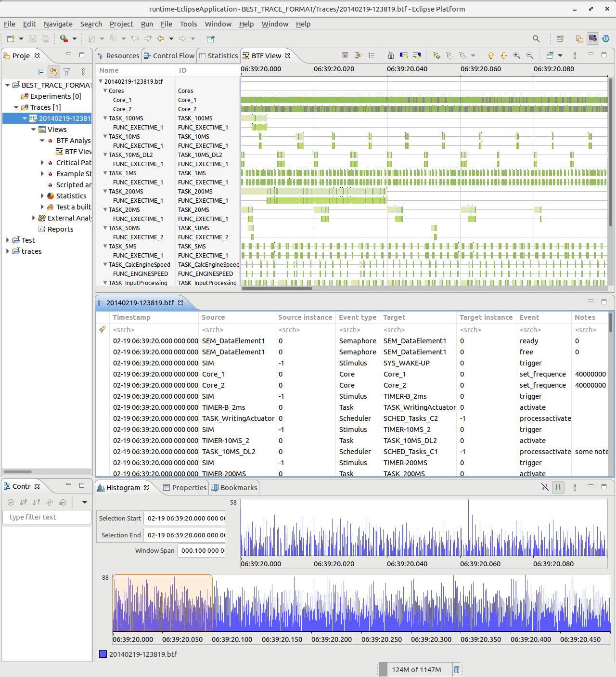This screenshot has height=677, width=616.
Task: Open the Navigate menu
Action: coord(58,24)
